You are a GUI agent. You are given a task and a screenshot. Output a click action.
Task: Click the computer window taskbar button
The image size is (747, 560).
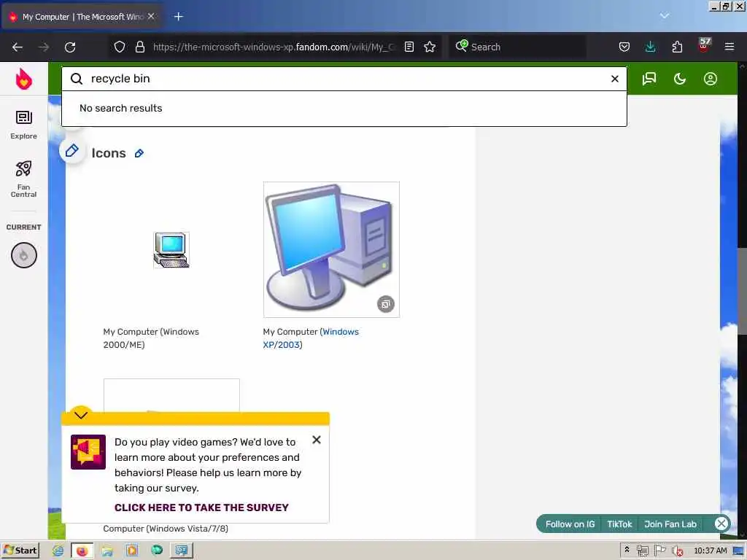tap(182, 551)
